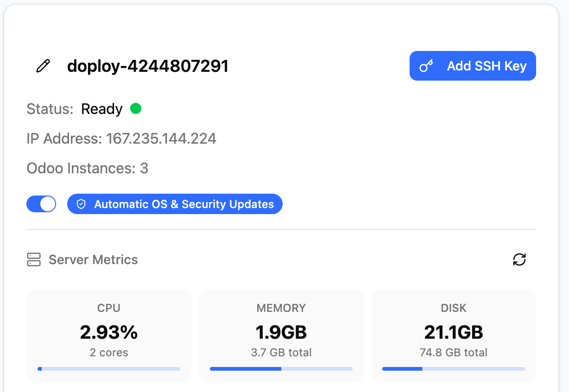Viewport: 569px width, 392px height.
Task: Refresh server metrics with the circular arrows icon
Action: coord(519,259)
